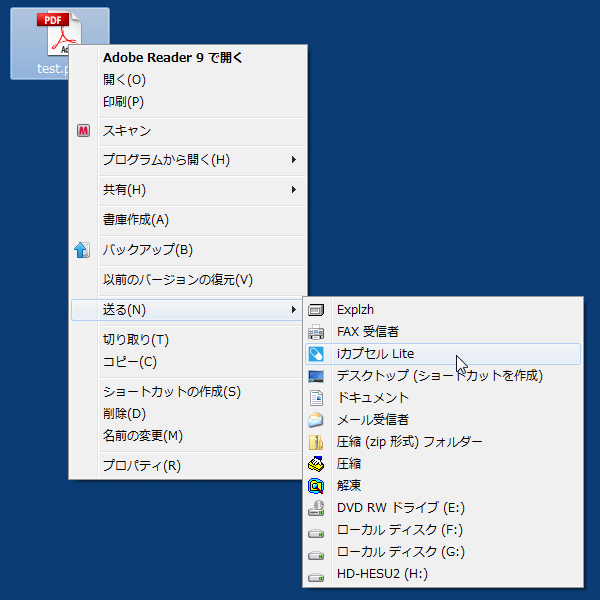Open 共有(H) menu entry
Screen dimensions: 600x600
tap(188, 189)
